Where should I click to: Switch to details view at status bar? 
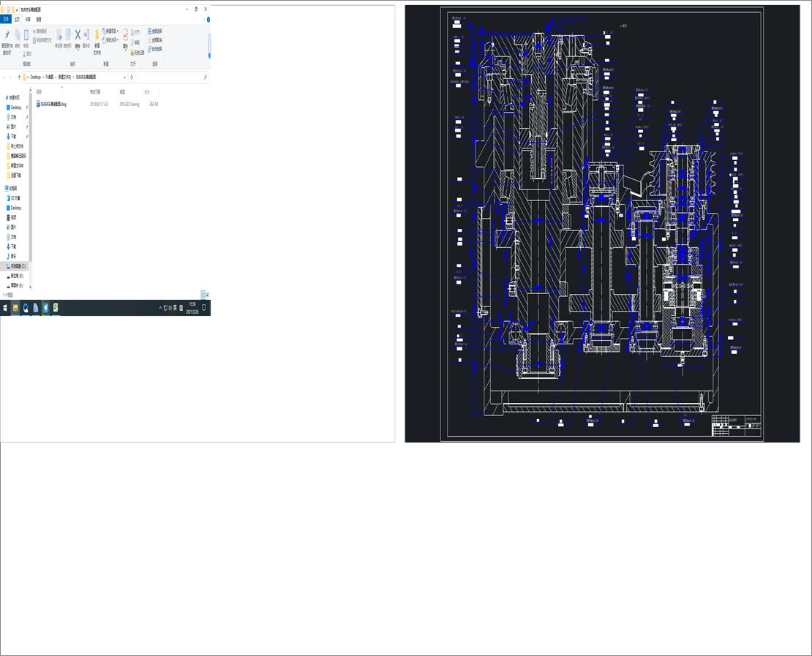click(203, 295)
